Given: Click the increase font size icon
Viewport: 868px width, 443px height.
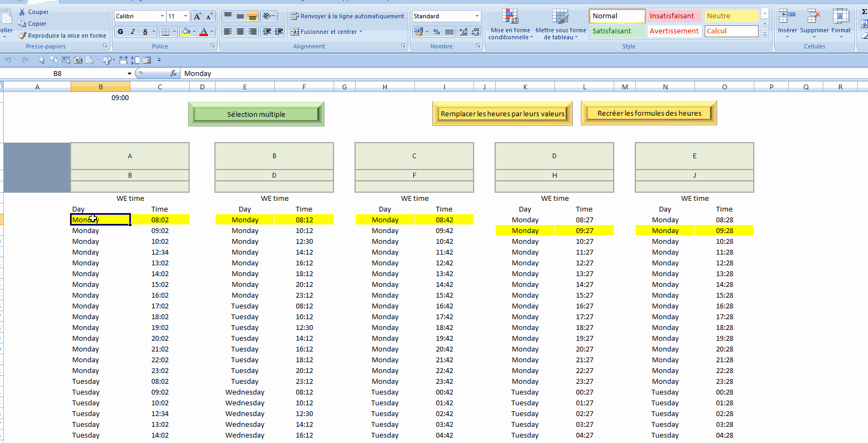Looking at the screenshot, I should pyautogui.click(x=197, y=16).
